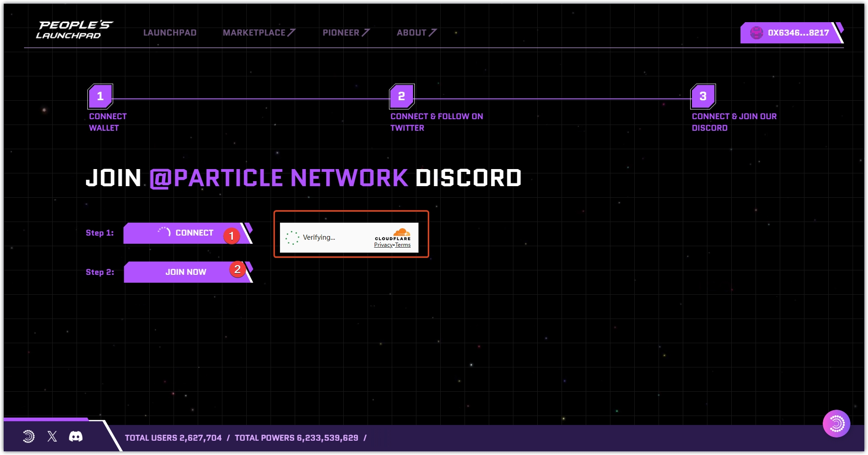Click the Particle Network footer logo icon
868x455 pixels.
(x=29, y=437)
